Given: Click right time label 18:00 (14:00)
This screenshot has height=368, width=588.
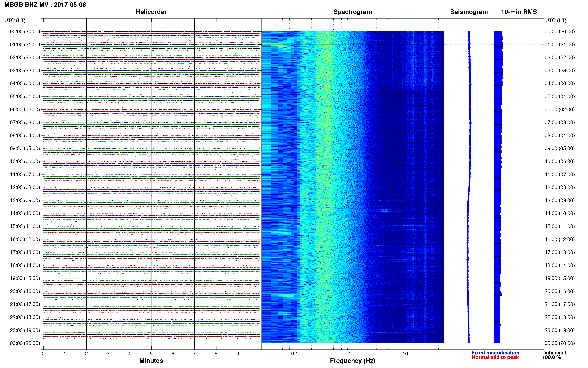Looking at the screenshot, I should coord(560,265).
